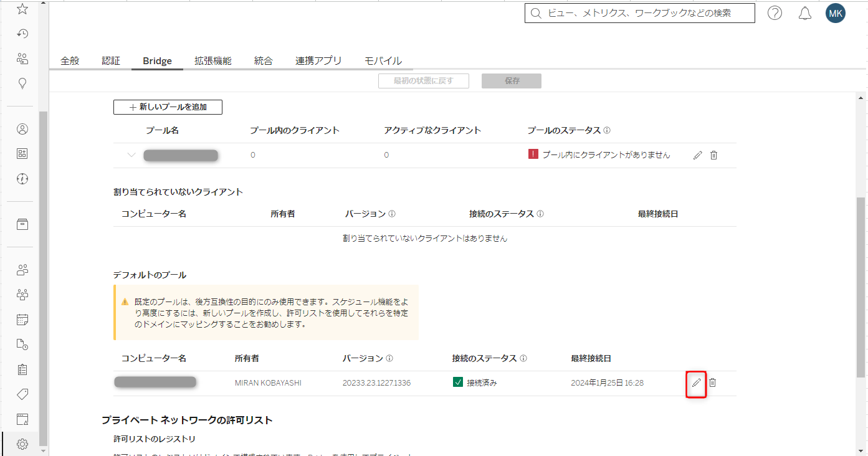Screen dimensions: 868x456
Task: Switch to the 認証 tab
Action: [x=111, y=60]
